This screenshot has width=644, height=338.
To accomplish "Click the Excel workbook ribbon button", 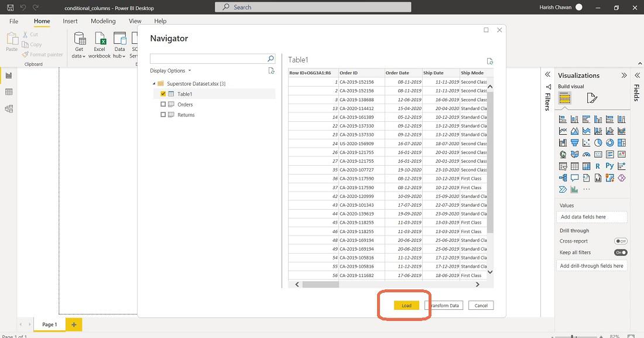I will click(100, 46).
